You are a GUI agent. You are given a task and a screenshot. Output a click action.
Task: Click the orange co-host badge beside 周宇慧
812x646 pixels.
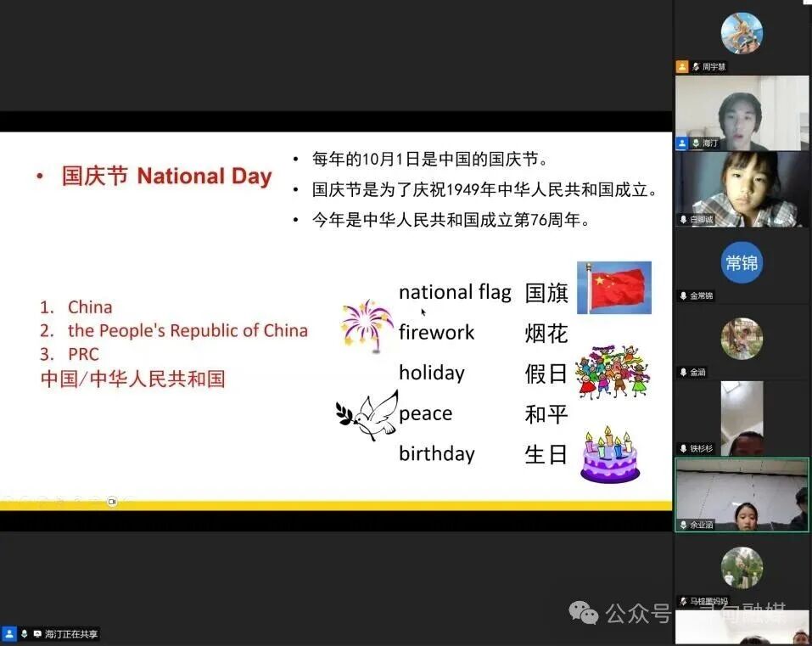click(x=682, y=67)
